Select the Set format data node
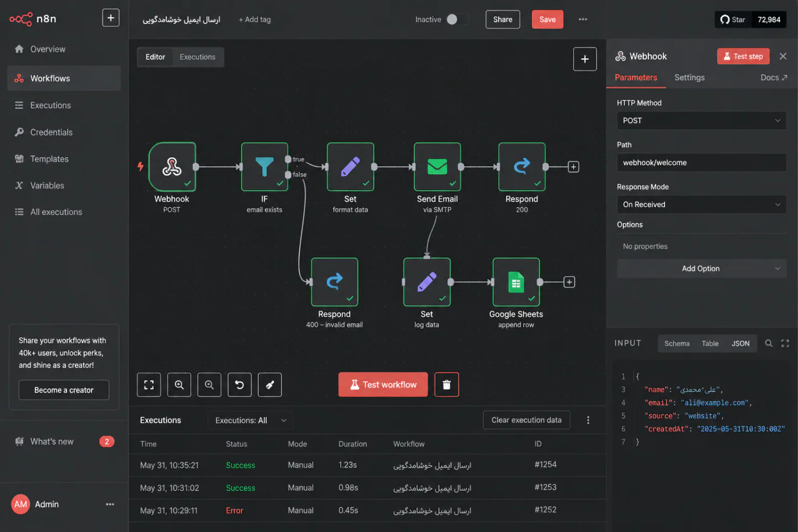This screenshot has width=798, height=532. pyautogui.click(x=350, y=167)
